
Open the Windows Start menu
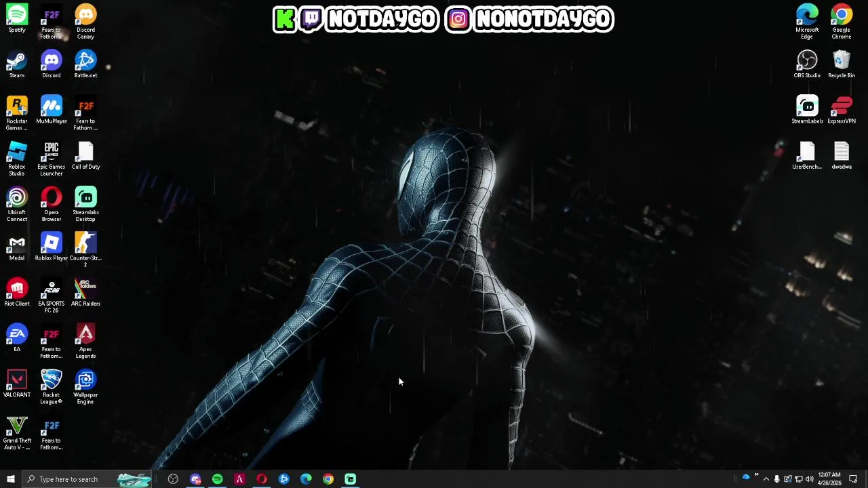10,479
